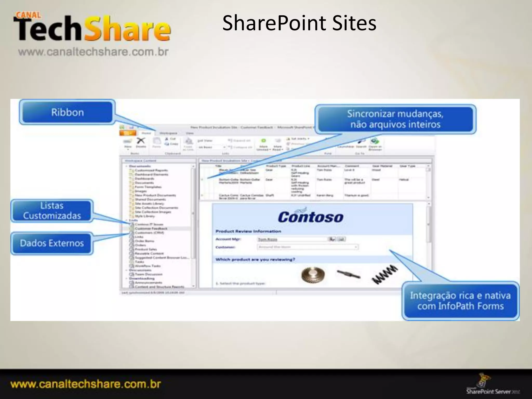Select the Customer Feedback list

[x=151, y=229]
